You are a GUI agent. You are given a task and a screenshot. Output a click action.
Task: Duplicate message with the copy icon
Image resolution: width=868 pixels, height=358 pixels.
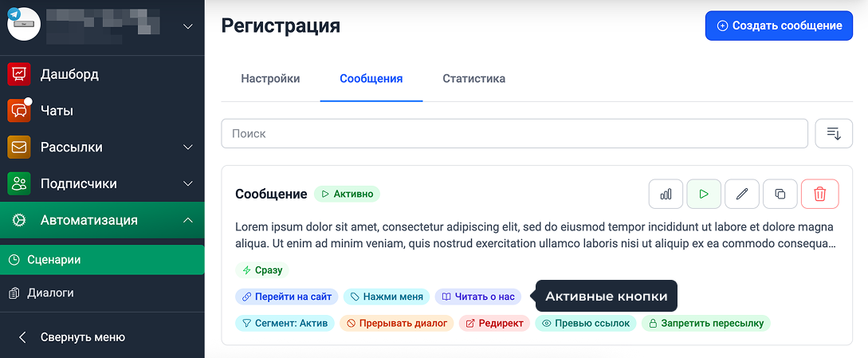click(780, 194)
